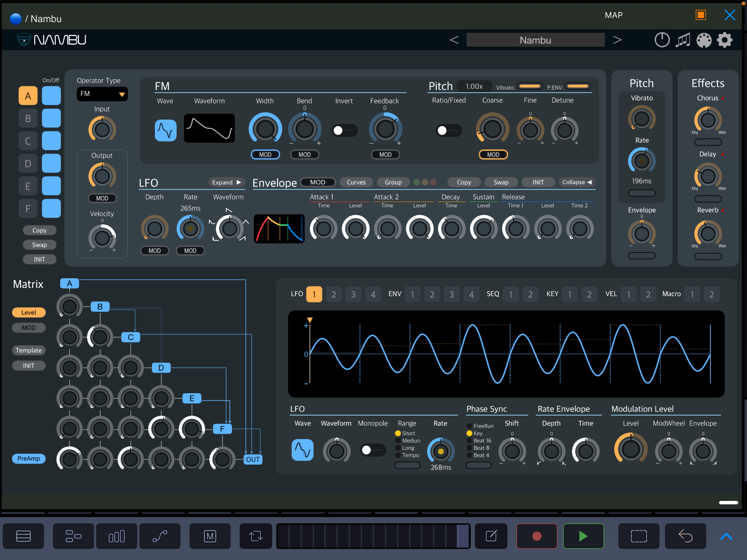This screenshot has width=747, height=560.
Task: Open the color palette icon in header
Action: [x=704, y=40]
